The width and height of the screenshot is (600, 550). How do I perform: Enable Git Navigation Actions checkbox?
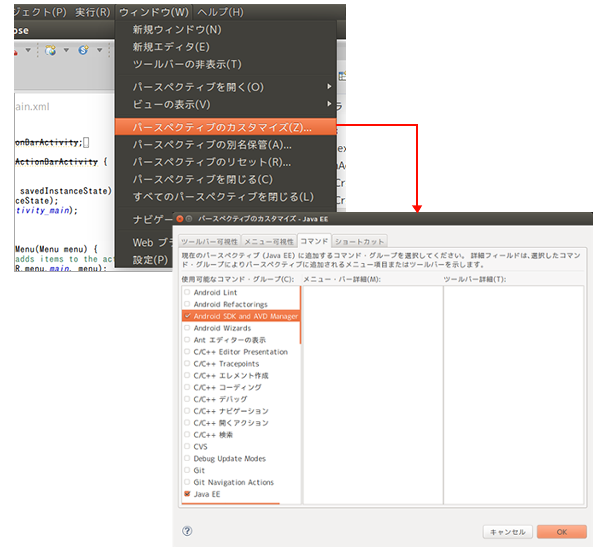(187, 482)
